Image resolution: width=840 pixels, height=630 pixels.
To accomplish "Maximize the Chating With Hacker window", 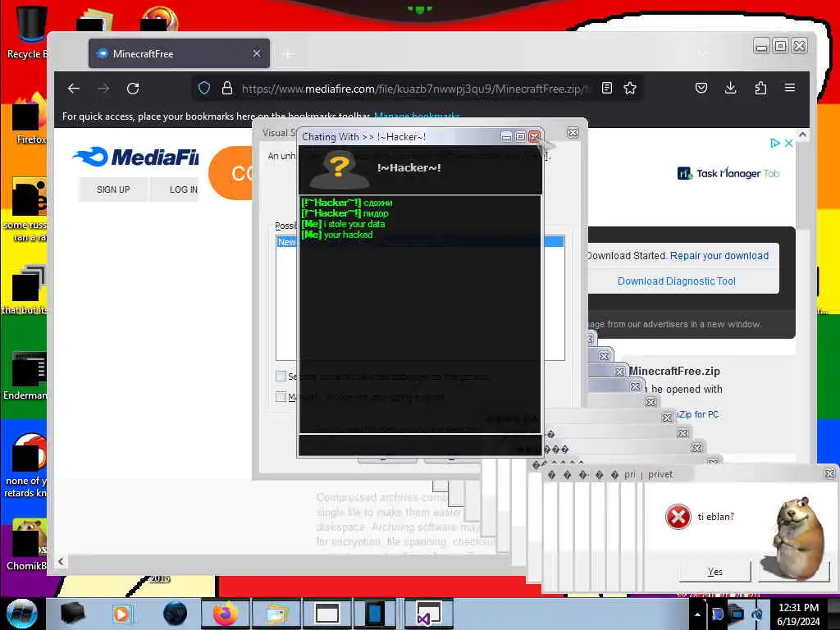I will [x=520, y=137].
